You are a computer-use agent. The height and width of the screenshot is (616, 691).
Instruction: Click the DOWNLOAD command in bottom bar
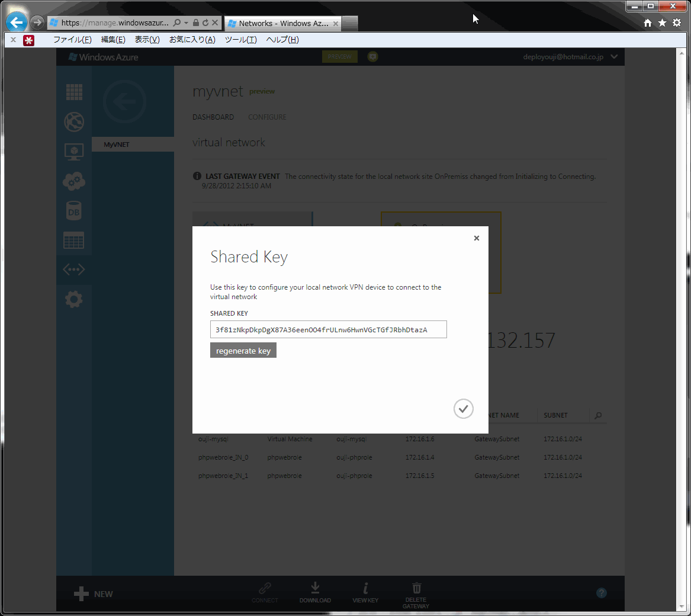[315, 593]
